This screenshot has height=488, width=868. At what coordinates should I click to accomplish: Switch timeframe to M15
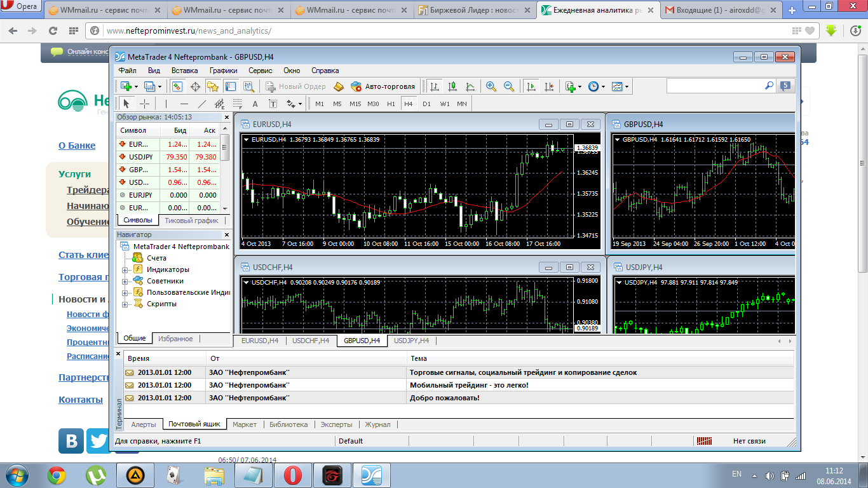click(x=355, y=104)
